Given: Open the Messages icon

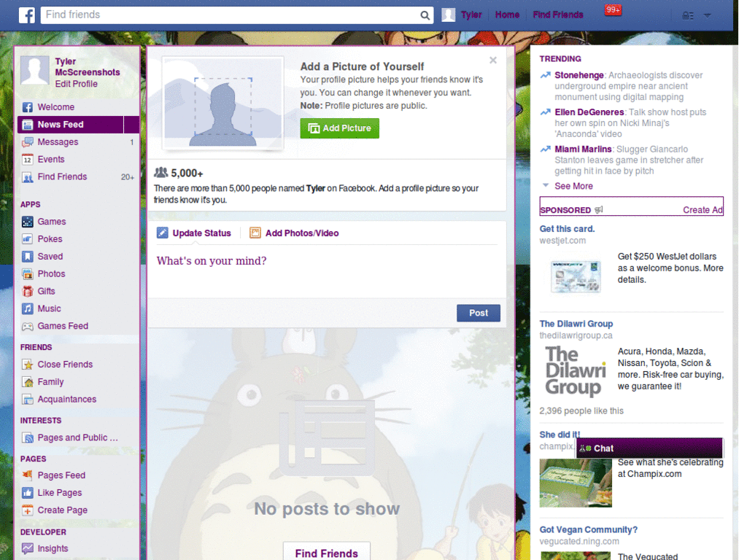Looking at the screenshot, I should [x=28, y=142].
